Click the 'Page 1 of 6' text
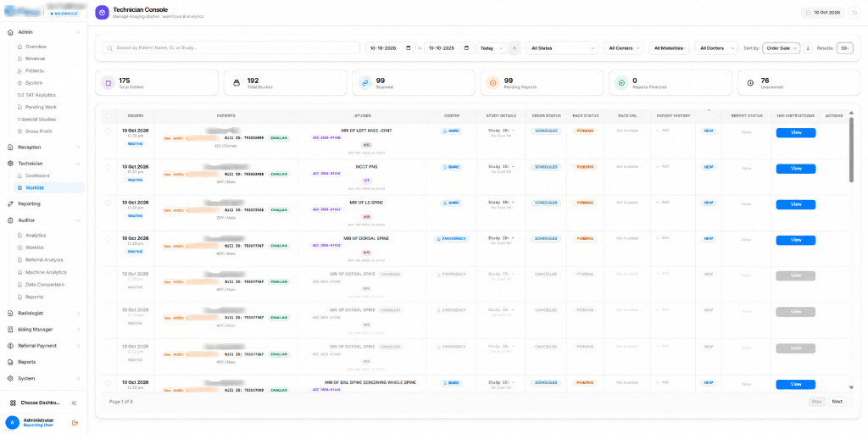This screenshot has height=434, width=868. click(x=121, y=401)
